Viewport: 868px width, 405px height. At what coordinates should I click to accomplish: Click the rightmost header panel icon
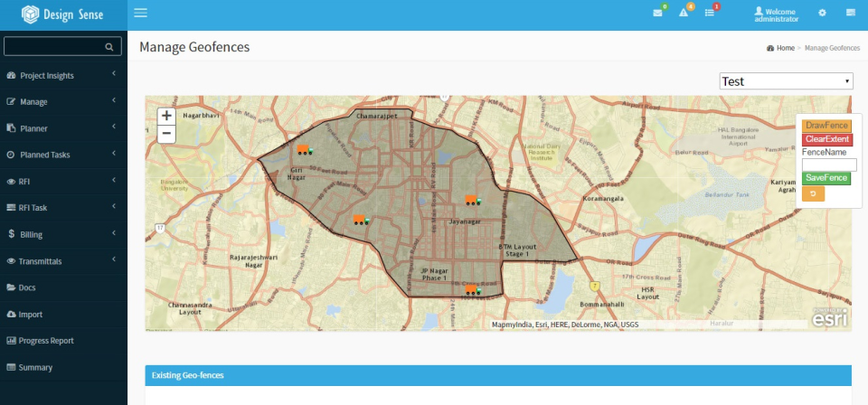pos(851,12)
